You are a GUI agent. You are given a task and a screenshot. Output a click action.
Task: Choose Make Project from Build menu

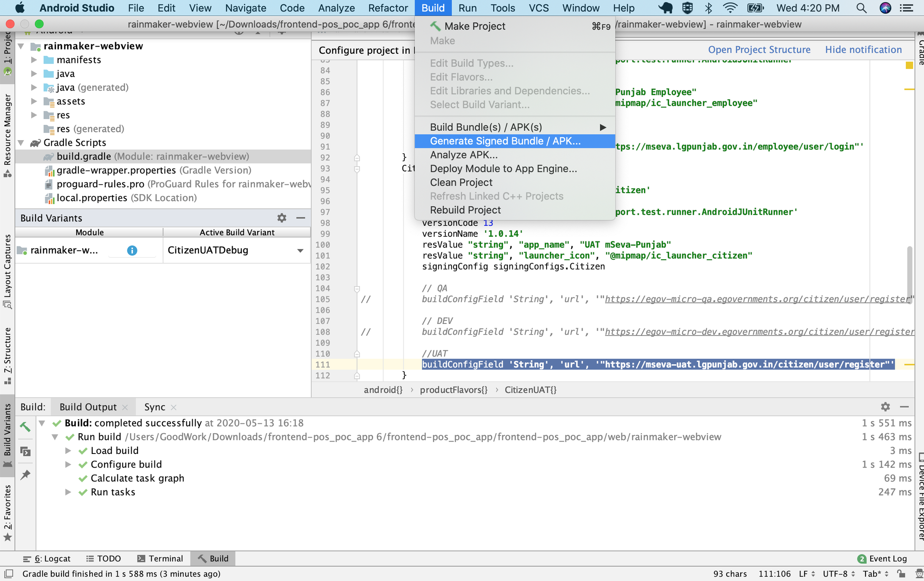click(x=515, y=26)
